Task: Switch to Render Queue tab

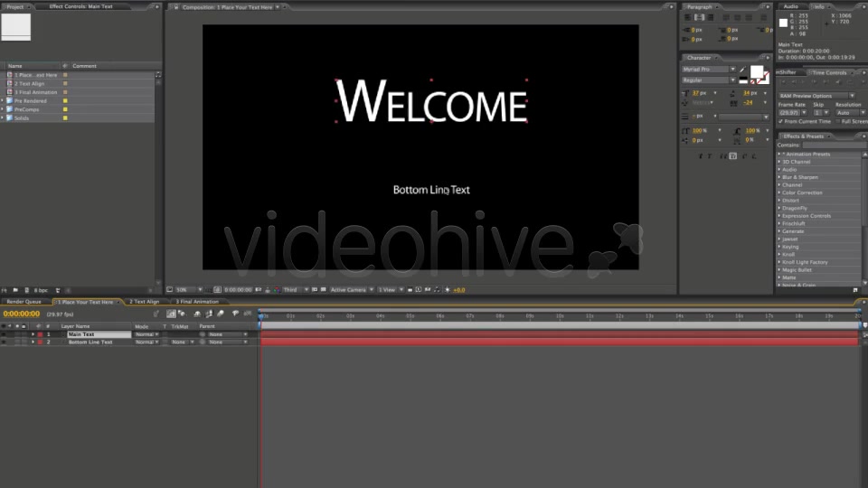Action: click(x=24, y=302)
